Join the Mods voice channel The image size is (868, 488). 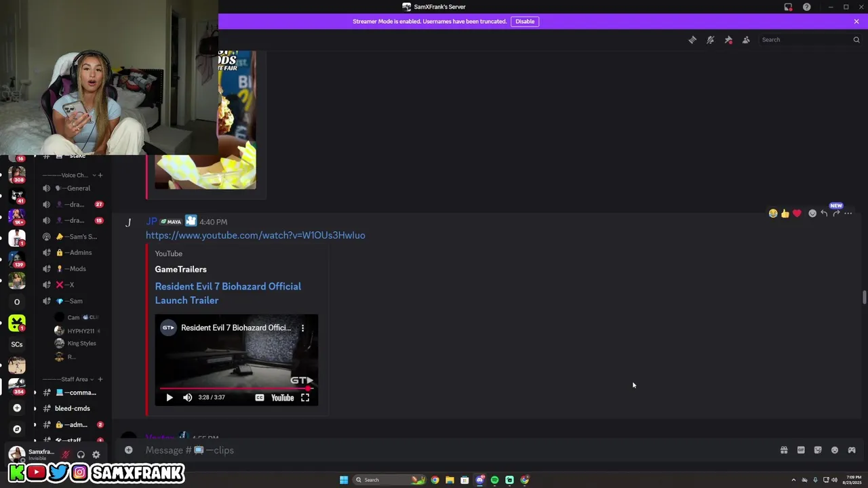tap(73, 269)
